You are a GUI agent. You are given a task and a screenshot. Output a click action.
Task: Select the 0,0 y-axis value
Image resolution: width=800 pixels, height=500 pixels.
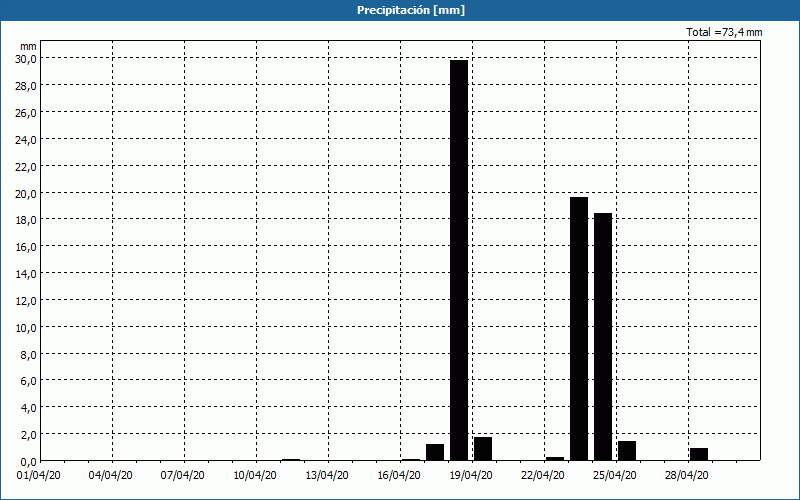click(28, 462)
